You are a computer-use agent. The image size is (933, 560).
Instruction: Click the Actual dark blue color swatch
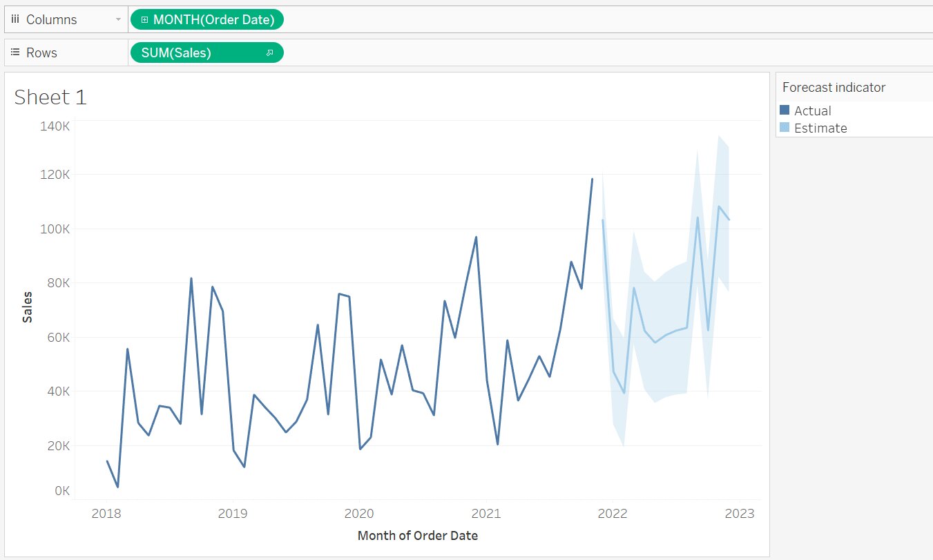coord(785,110)
